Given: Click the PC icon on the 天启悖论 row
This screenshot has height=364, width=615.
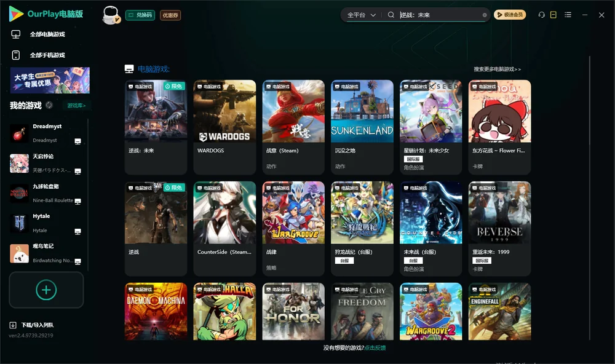Looking at the screenshot, I should pyautogui.click(x=77, y=172).
